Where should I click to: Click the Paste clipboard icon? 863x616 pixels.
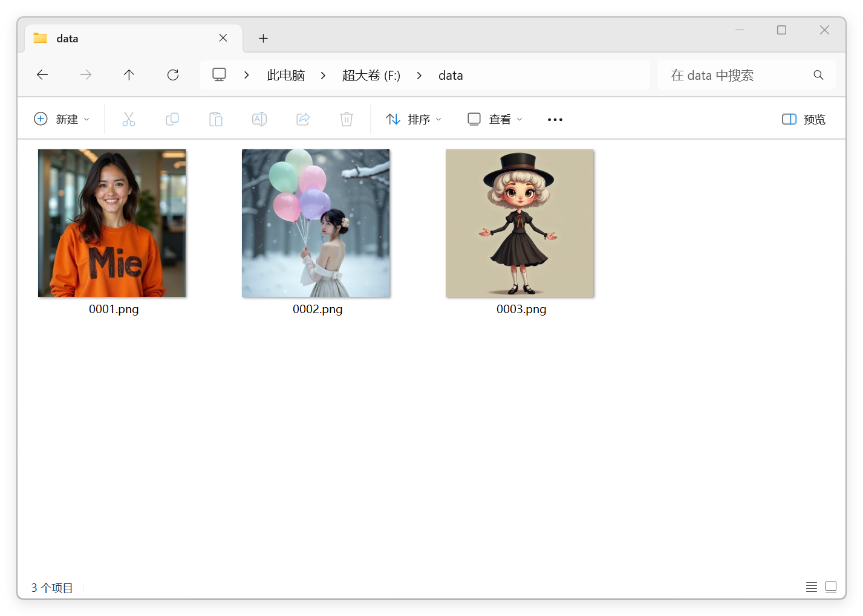(216, 119)
